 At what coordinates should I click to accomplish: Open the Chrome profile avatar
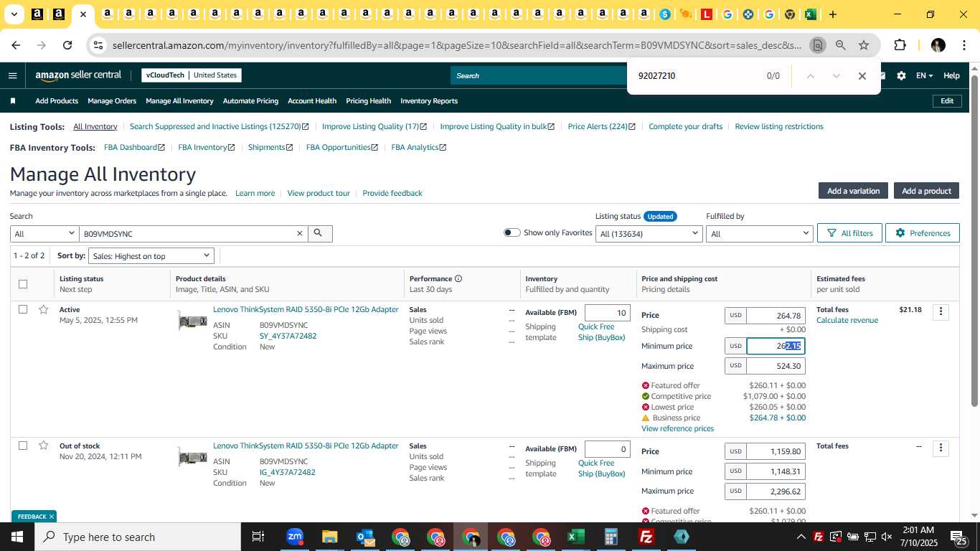(938, 45)
